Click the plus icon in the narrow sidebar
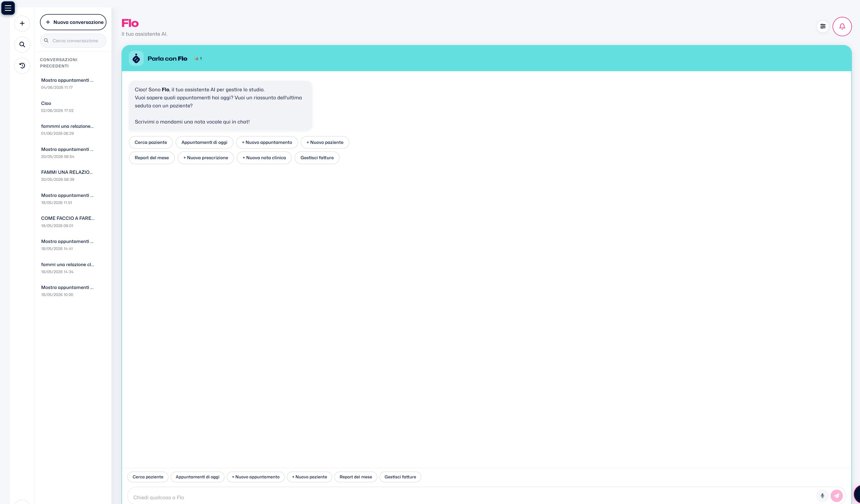This screenshot has height=504, width=860. [22, 24]
